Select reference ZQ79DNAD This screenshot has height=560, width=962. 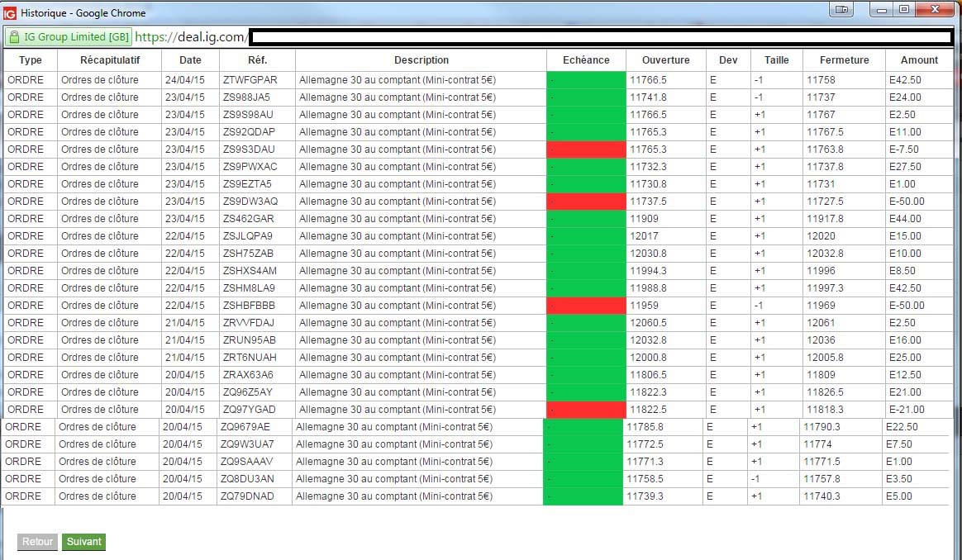tap(247, 496)
